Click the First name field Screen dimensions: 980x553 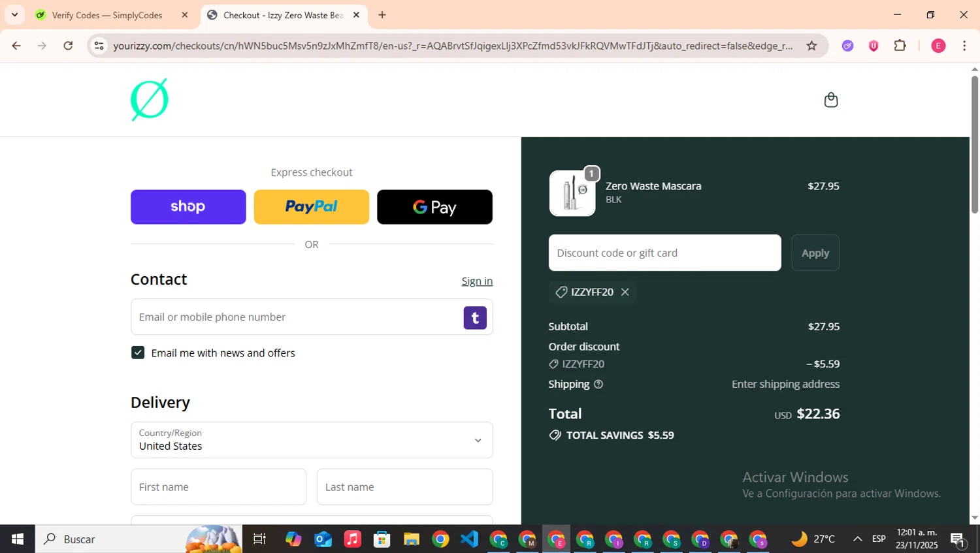tap(218, 487)
